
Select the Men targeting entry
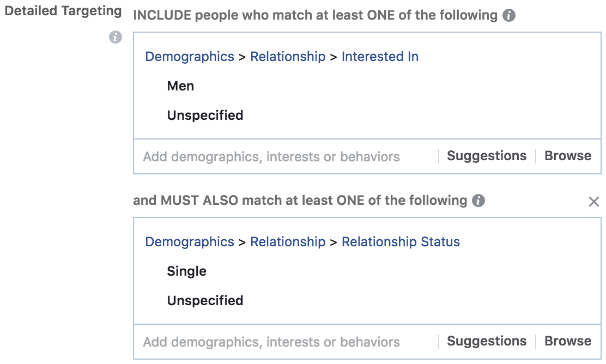click(180, 86)
